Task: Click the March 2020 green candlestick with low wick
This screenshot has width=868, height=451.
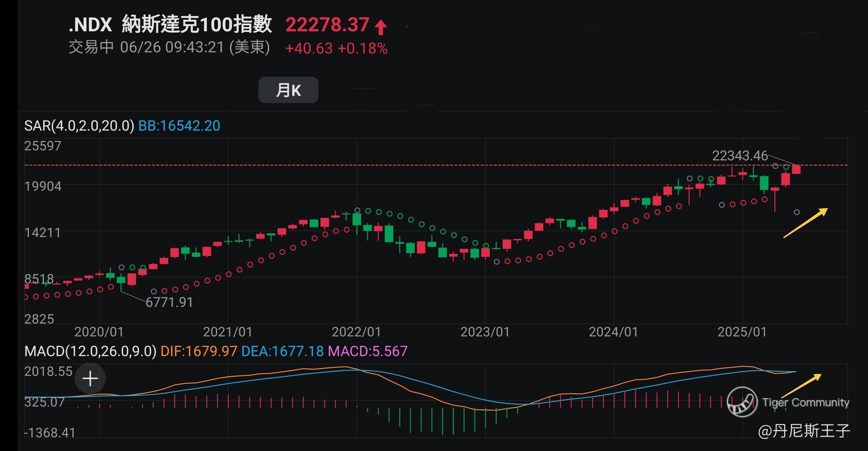Action: click(x=121, y=280)
